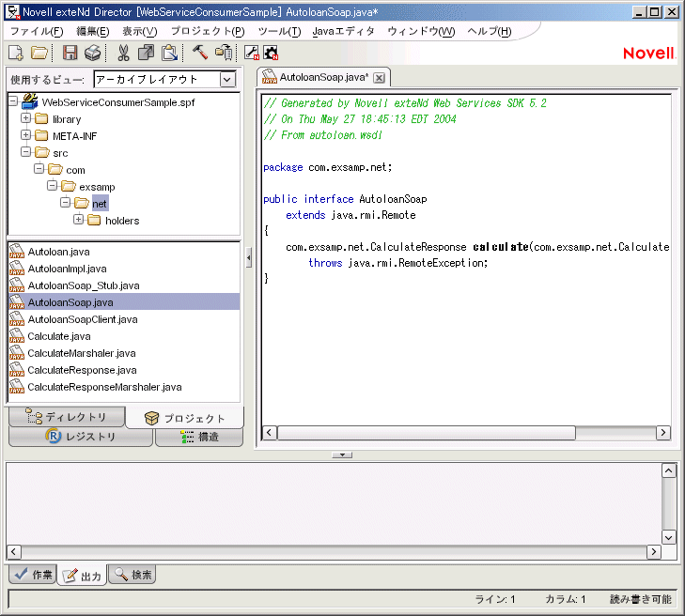Switch to the 検索 tab
The width and height of the screenshot is (685, 616).
132,575
